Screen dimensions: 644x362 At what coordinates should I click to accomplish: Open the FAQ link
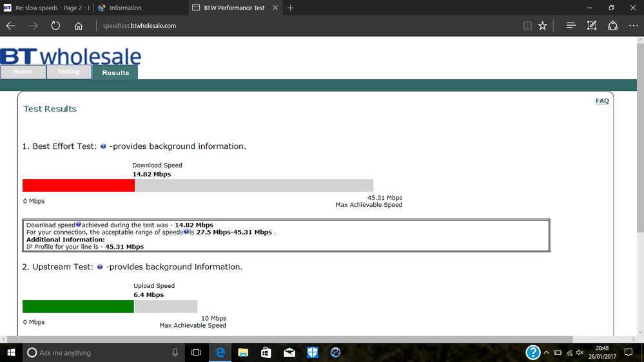[x=602, y=101]
